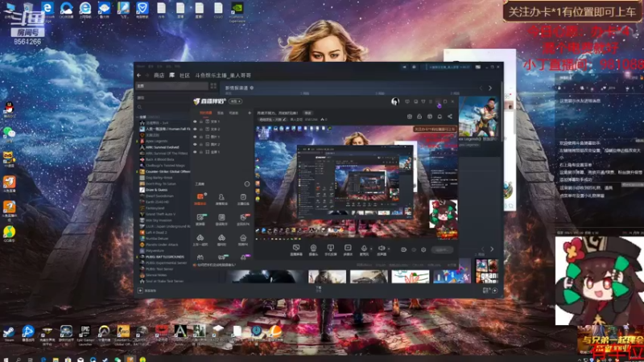Add a camera source in the streaming toolbar
The image size is (644, 362).
pos(313,249)
